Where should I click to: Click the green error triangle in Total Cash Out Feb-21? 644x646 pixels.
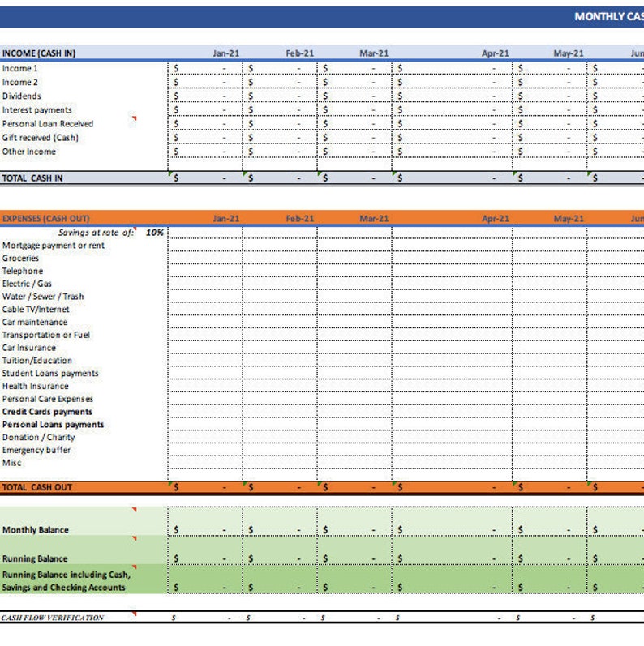245,483
